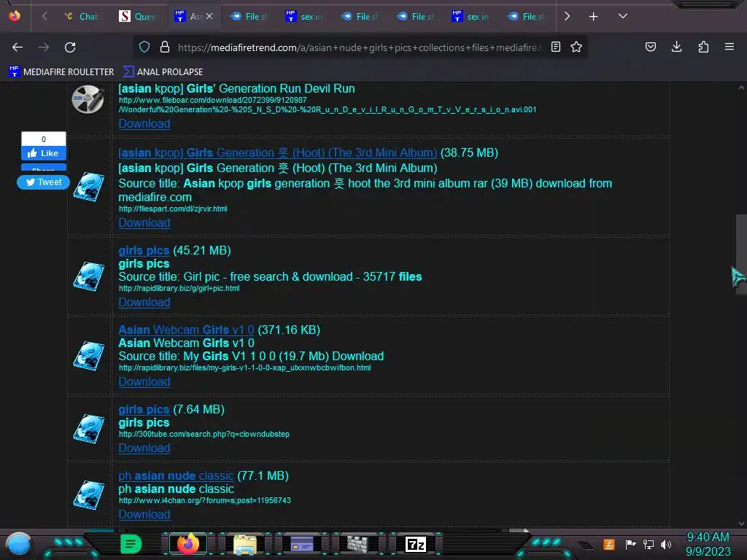This screenshot has width=747, height=560.
Task: Download the Run Devil Run file
Action: [x=144, y=124]
